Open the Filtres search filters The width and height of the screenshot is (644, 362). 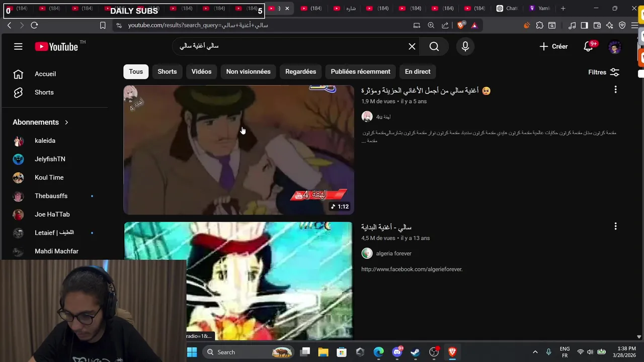(x=604, y=72)
